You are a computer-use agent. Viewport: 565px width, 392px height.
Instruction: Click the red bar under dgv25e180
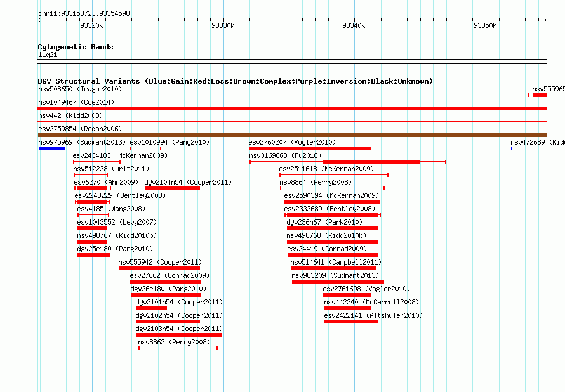[x=94, y=255]
